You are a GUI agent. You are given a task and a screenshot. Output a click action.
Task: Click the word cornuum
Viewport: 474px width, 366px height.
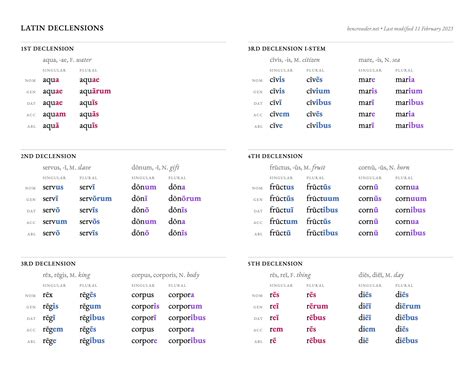[411, 199]
